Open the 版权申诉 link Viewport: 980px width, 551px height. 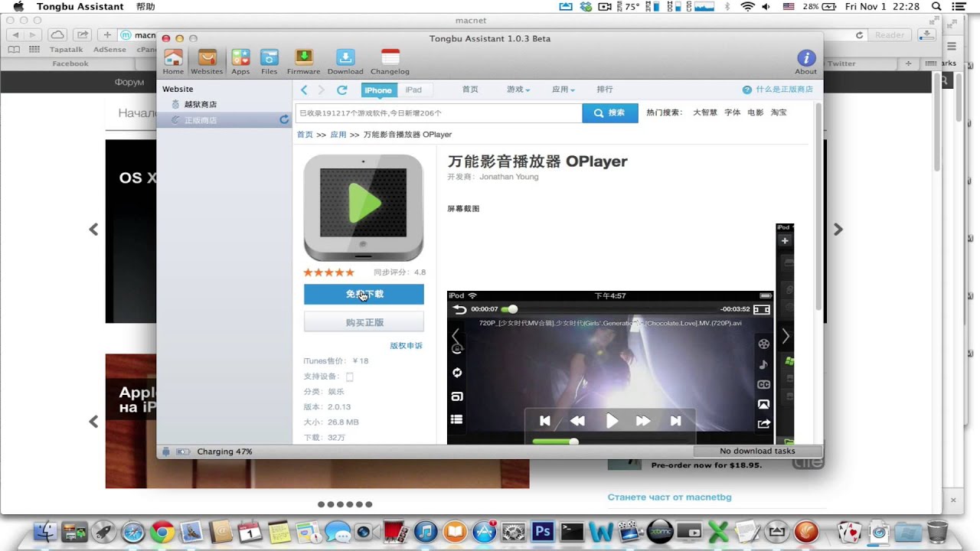click(406, 346)
